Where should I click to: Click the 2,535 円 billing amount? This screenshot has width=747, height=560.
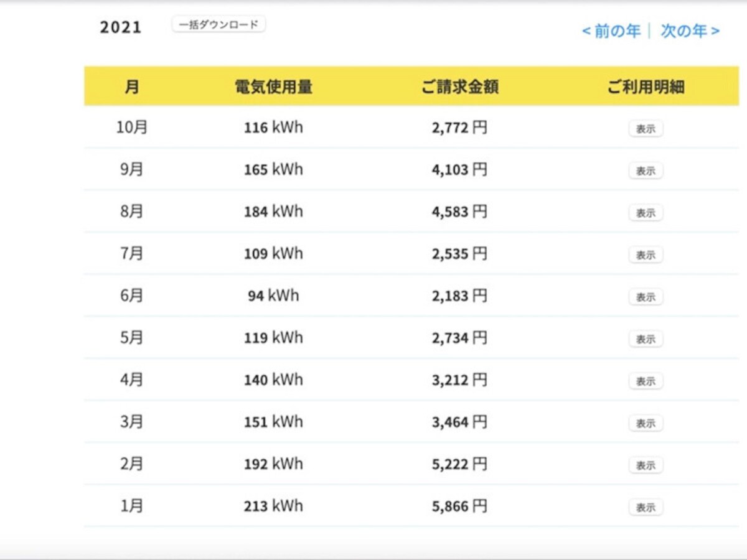coord(459,254)
